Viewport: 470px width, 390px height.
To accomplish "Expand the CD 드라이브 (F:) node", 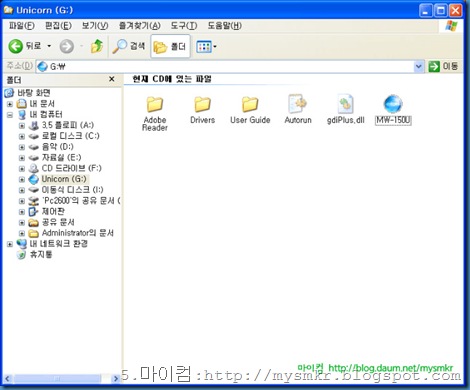I will pyautogui.click(x=22, y=169).
